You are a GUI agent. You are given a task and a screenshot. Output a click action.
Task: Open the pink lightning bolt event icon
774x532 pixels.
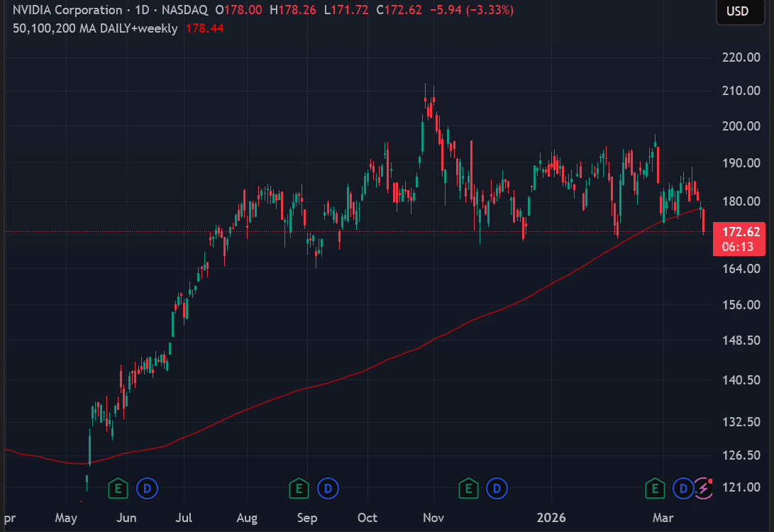point(703,488)
